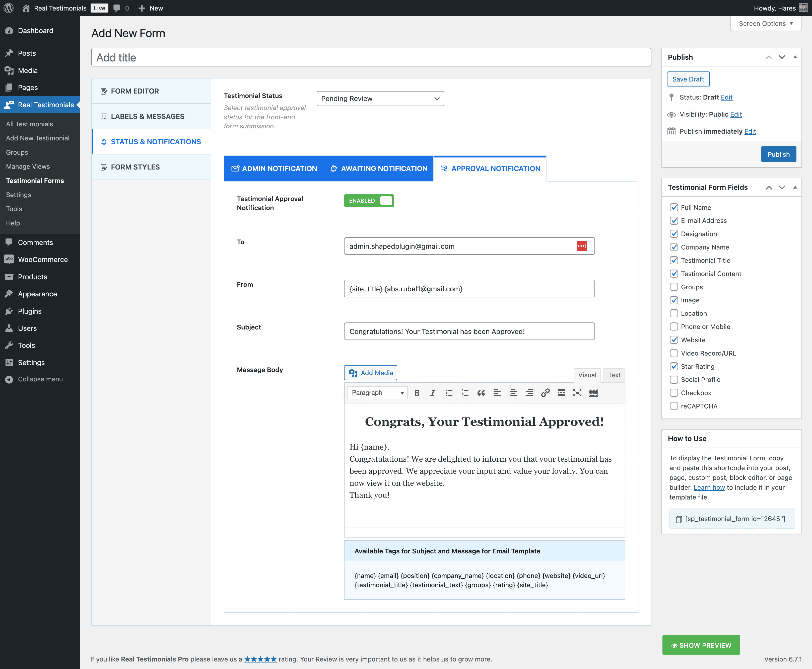Click the WordPress logo icon
Viewport: 812px width, 669px height.
[x=9, y=8]
